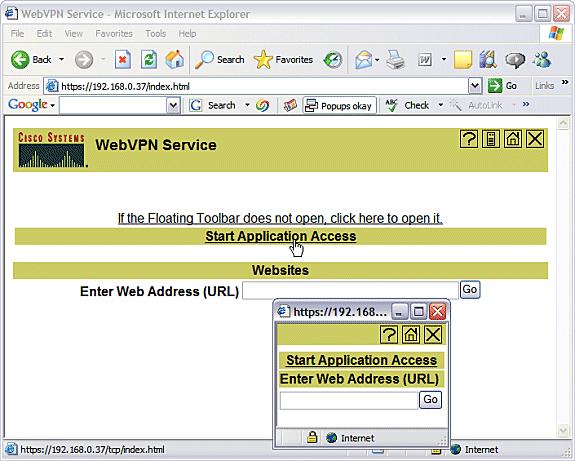This screenshot has height=461, width=575.
Task: Click WebVPN home icon in page header
Action: point(513,139)
